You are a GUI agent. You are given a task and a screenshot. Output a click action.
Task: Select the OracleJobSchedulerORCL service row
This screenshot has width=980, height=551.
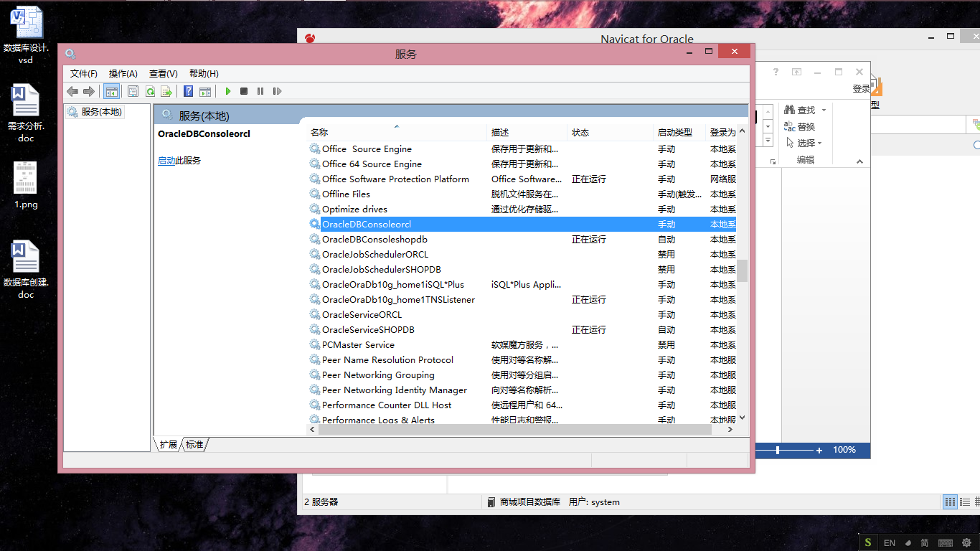[x=522, y=254]
